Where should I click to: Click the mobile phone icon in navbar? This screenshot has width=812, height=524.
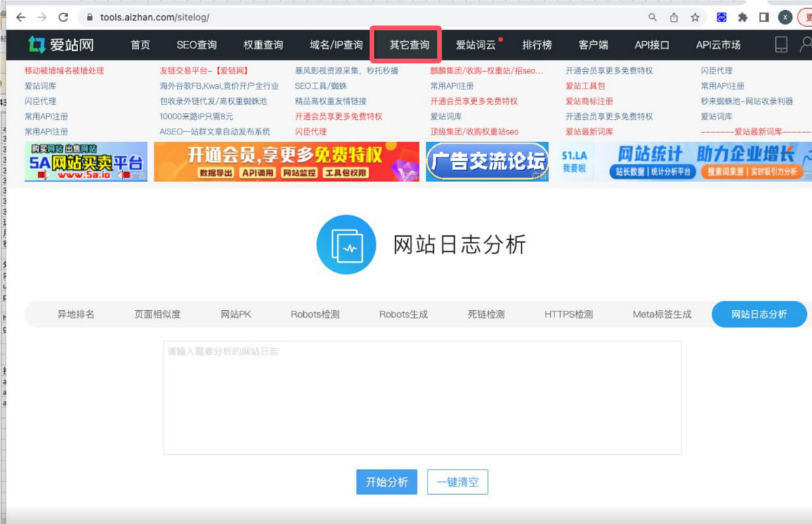[782, 44]
